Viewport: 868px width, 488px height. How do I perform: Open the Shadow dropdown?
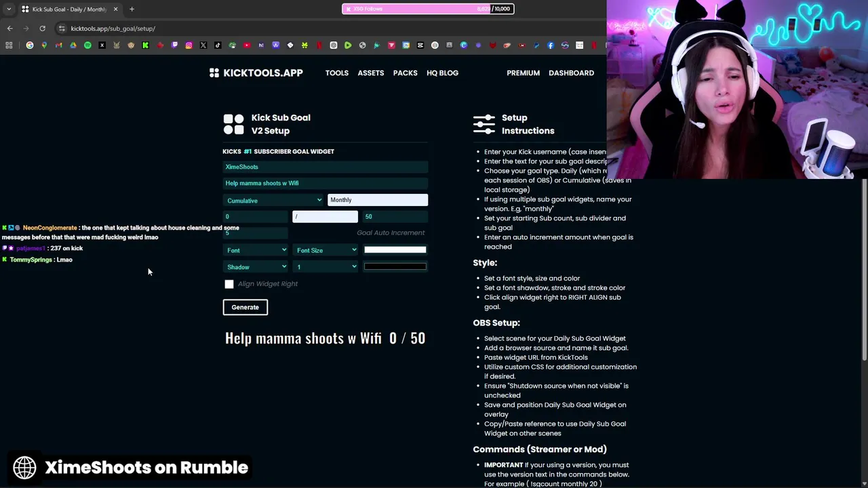(256, 267)
